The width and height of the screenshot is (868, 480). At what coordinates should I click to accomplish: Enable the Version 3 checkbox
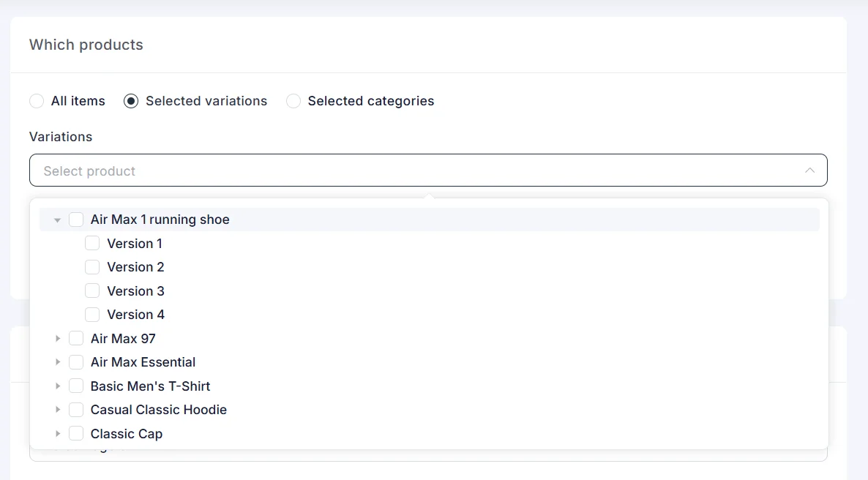click(92, 291)
